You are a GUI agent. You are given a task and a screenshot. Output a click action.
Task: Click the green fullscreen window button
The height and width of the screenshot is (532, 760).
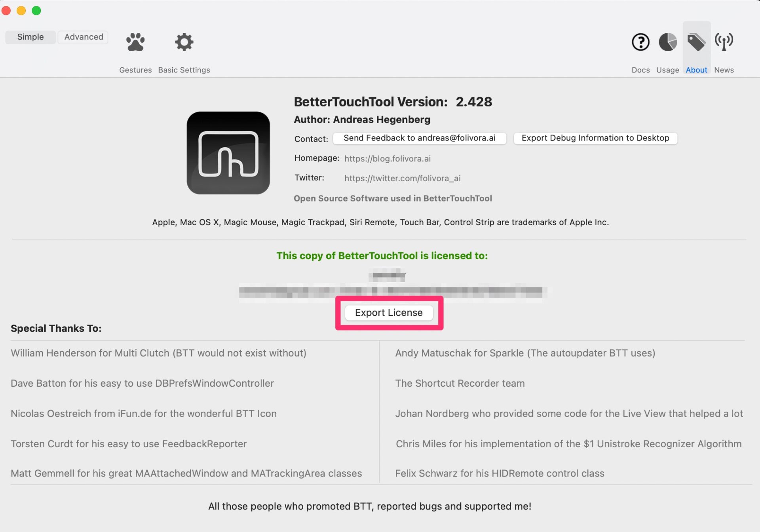tap(36, 11)
